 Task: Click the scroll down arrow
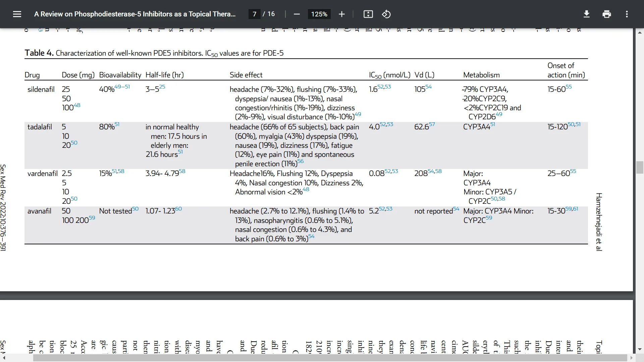640,349
